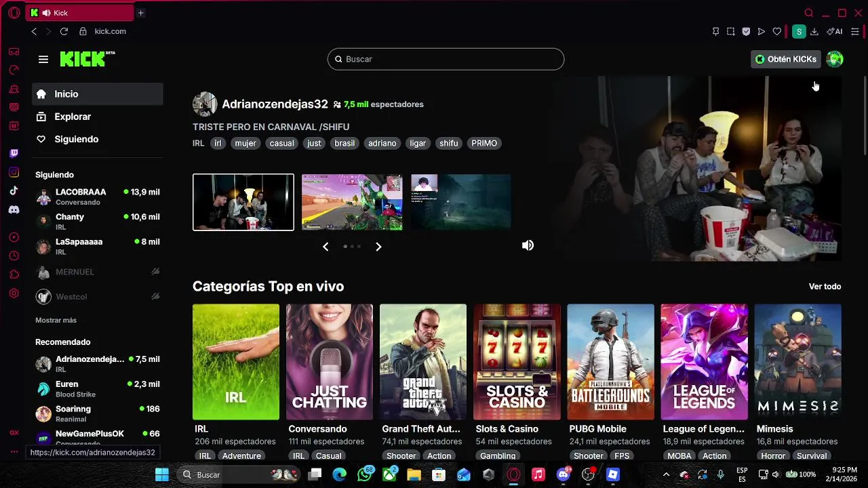The width and height of the screenshot is (868, 488).
Task: Open the ad blocker shield icon
Action: coord(746,31)
